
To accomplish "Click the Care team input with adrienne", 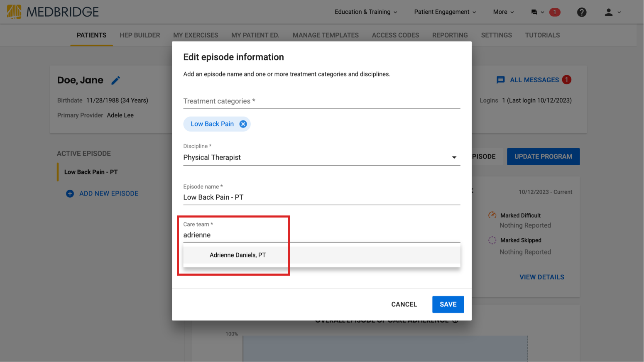I will [322, 235].
